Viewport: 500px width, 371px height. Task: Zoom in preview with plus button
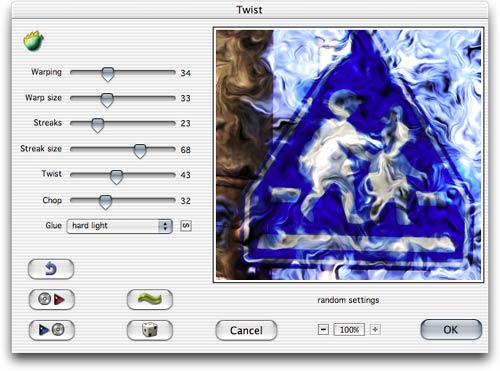375,330
